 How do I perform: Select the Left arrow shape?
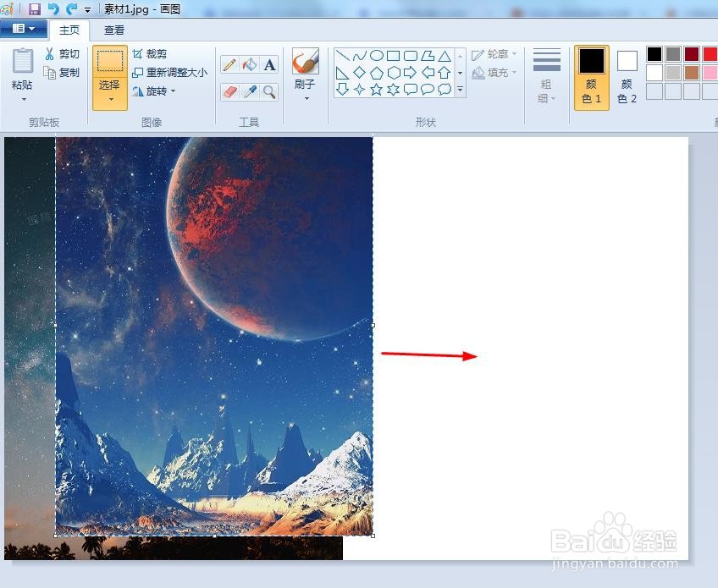(x=428, y=73)
